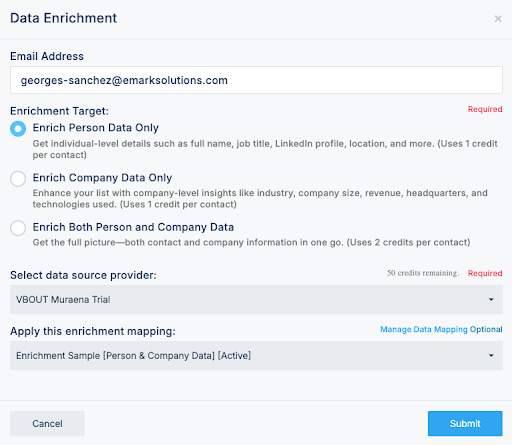Image resolution: width=512 pixels, height=445 pixels.
Task: Click the 50 credits remaining text
Action: pos(423,273)
